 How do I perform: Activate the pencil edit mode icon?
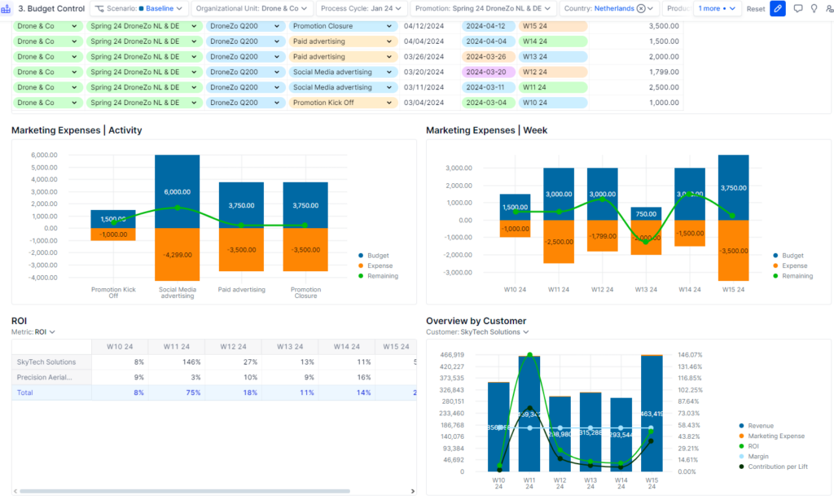[x=778, y=9]
